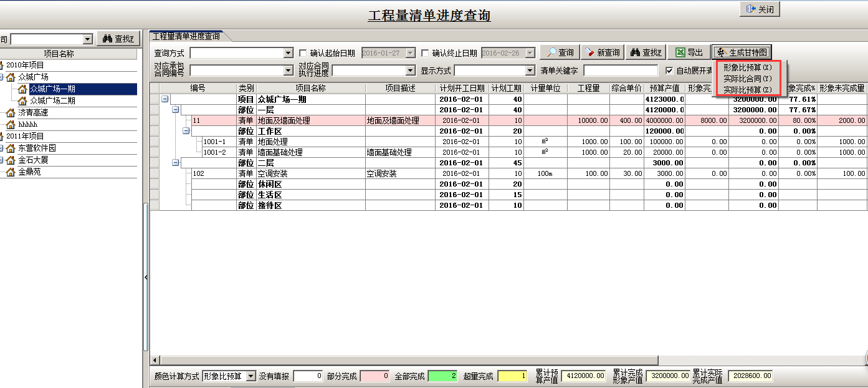Viewport: 868px width, 388px height.
Task: Click the 关闭 button to close the window
Action: 759,9
